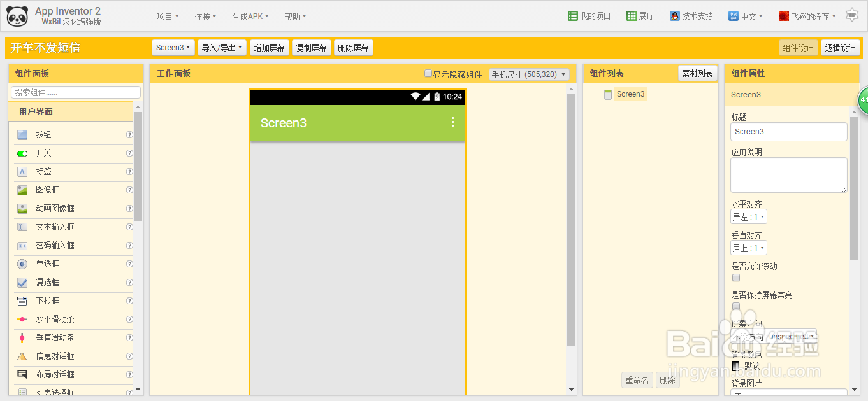This screenshot has height=401, width=868.
Task: Open the 垂直对齐 居上 dropdown
Action: tap(749, 248)
